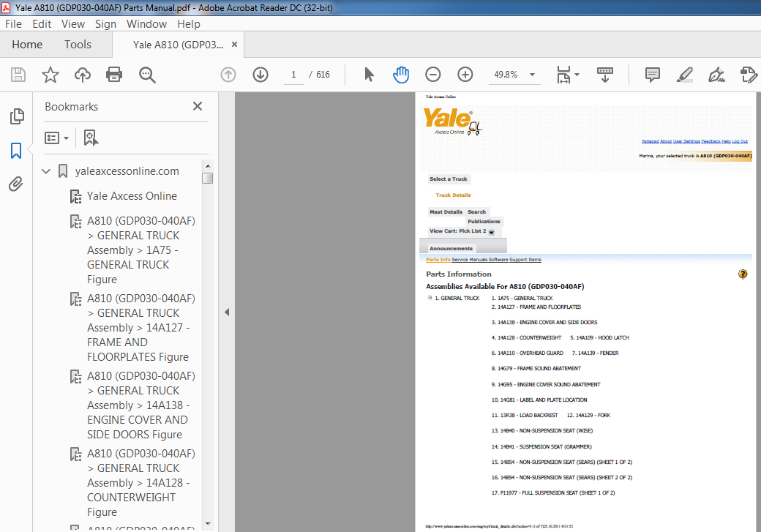Open the Page Thumbnails panel icon
Image resolution: width=761 pixels, height=532 pixels.
tap(17, 116)
